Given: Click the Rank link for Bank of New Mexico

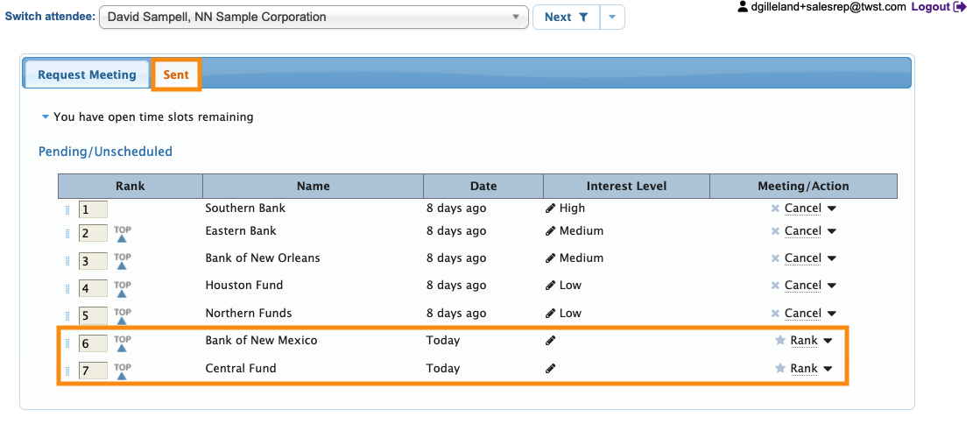Looking at the screenshot, I should tap(803, 341).
